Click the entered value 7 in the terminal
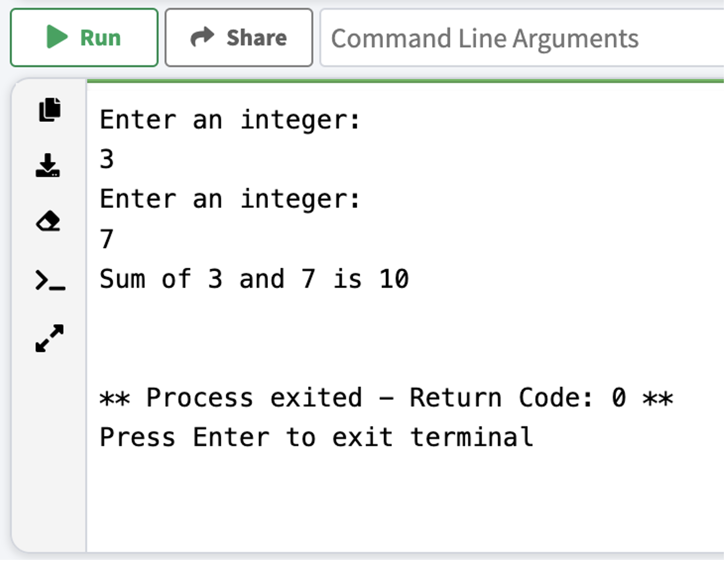Image resolution: width=728 pixels, height=565 pixels. pos(107,239)
